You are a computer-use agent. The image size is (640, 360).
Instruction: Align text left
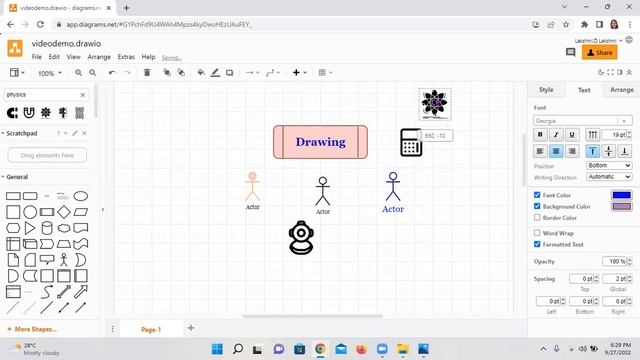coord(540,151)
